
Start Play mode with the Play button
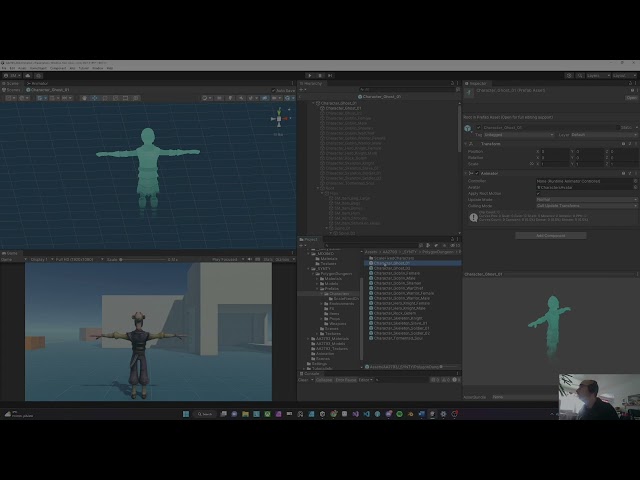point(309,76)
